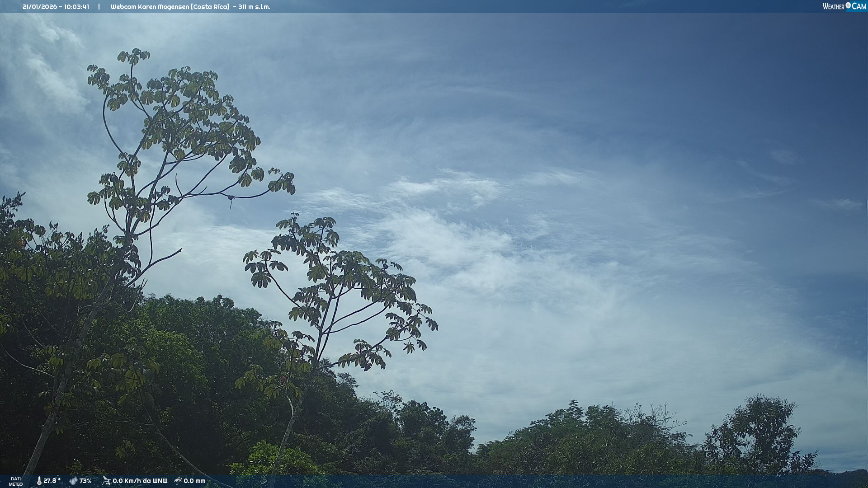Click the 73% humidity value

(85, 481)
